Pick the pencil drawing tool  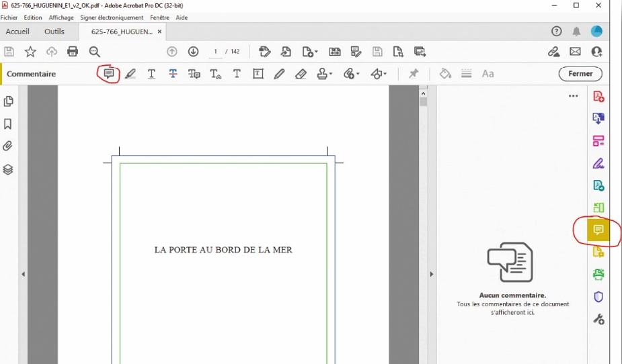[280, 74]
